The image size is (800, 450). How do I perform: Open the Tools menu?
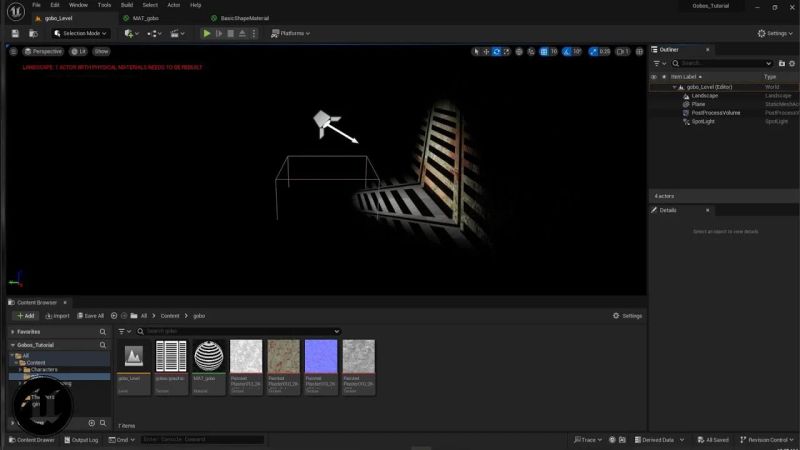104,5
